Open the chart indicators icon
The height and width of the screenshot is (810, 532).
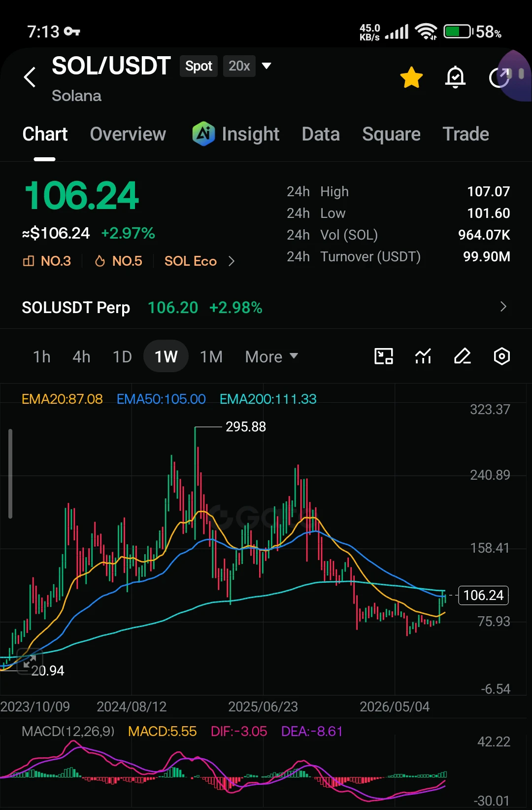tap(423, 356)
